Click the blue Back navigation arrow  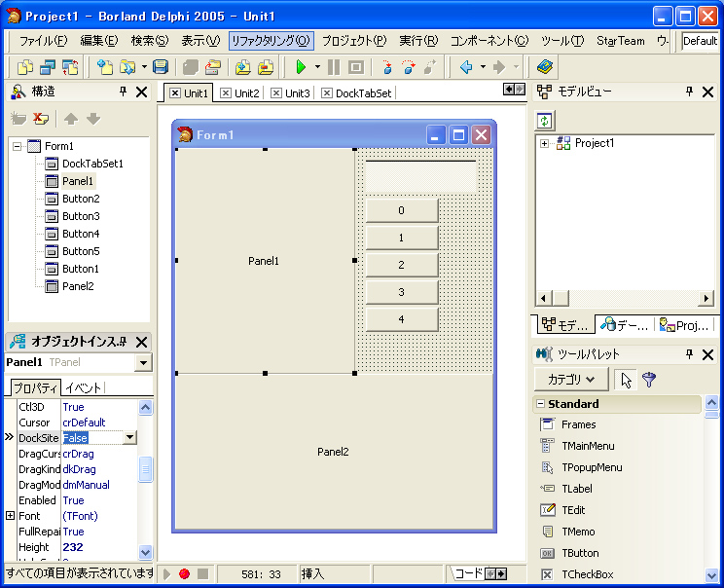pyautogui.click(x=466, y=67)
